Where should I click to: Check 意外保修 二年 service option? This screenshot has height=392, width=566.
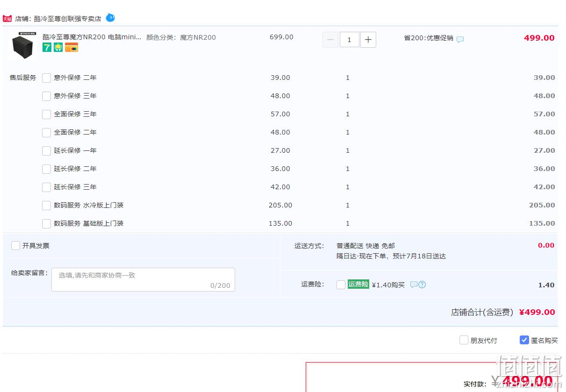(46, 78)
